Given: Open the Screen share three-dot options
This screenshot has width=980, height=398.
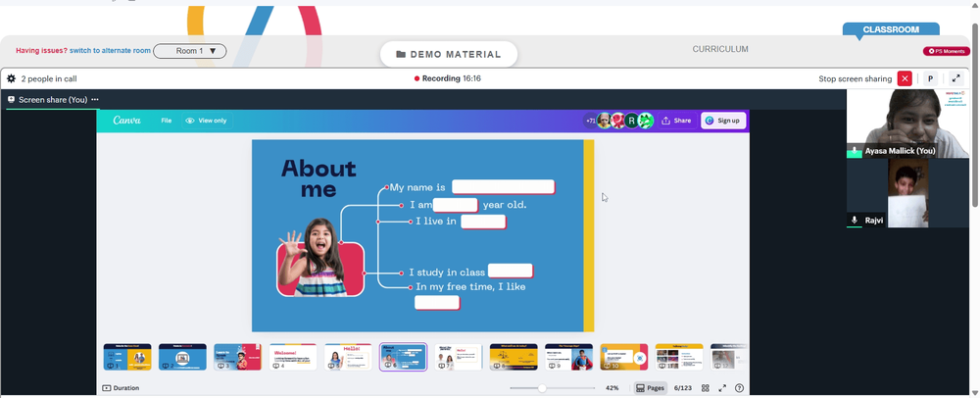Looking at the screenshot, I should [95, 99].
